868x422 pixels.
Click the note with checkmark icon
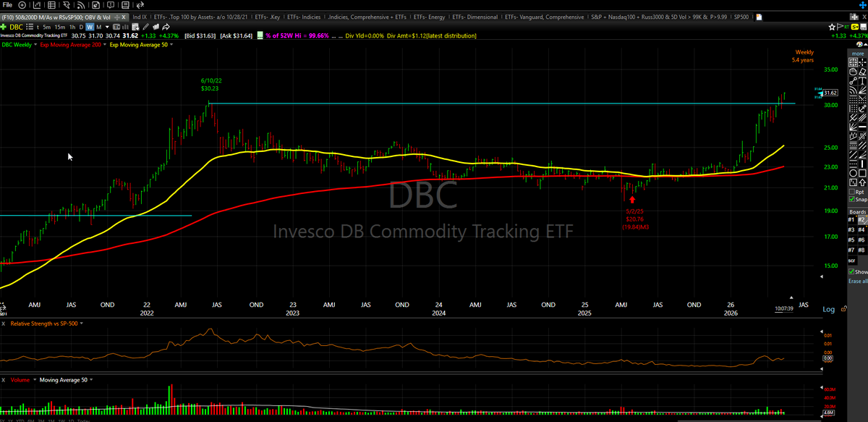[135, 27]
